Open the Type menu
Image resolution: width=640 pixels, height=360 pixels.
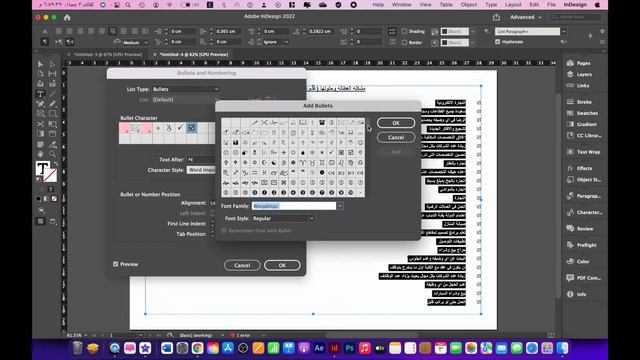tap(491, 4)
